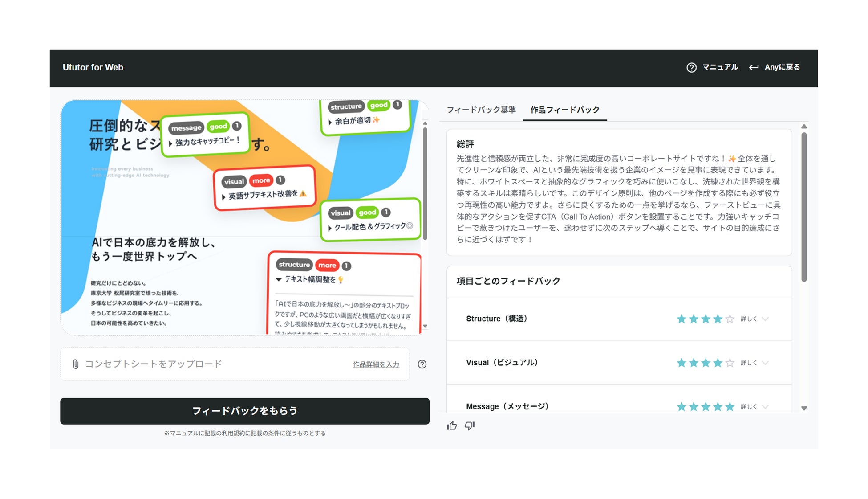Switch to the フィードバック基準 tab
Viewport: 868px width, 499px height.
[x=481, y=110]
